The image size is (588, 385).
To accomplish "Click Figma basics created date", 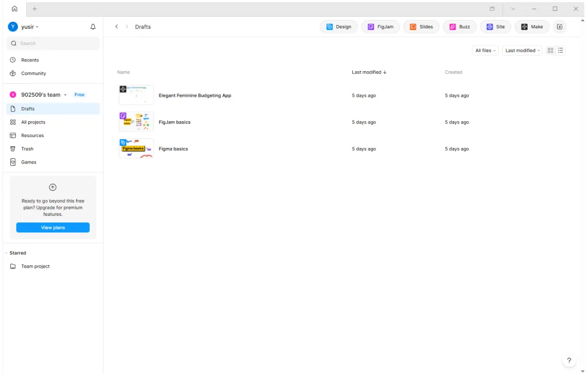I will [457, 148].
